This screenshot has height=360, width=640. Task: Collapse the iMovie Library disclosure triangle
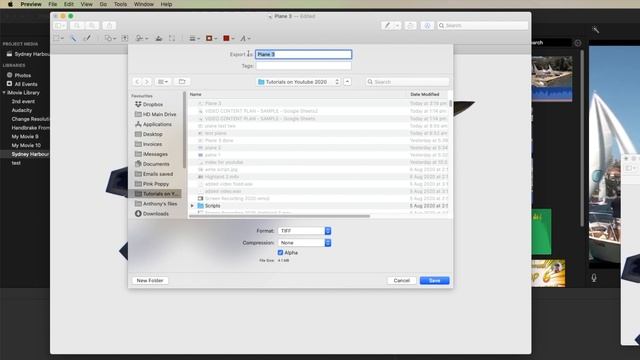(4, 93)
